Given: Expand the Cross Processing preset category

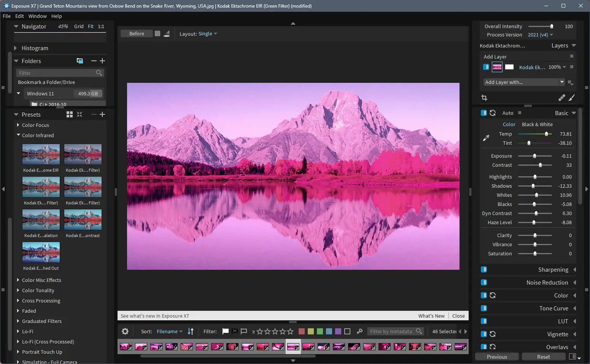Looking at the screenshot, I should coord(18,301).
